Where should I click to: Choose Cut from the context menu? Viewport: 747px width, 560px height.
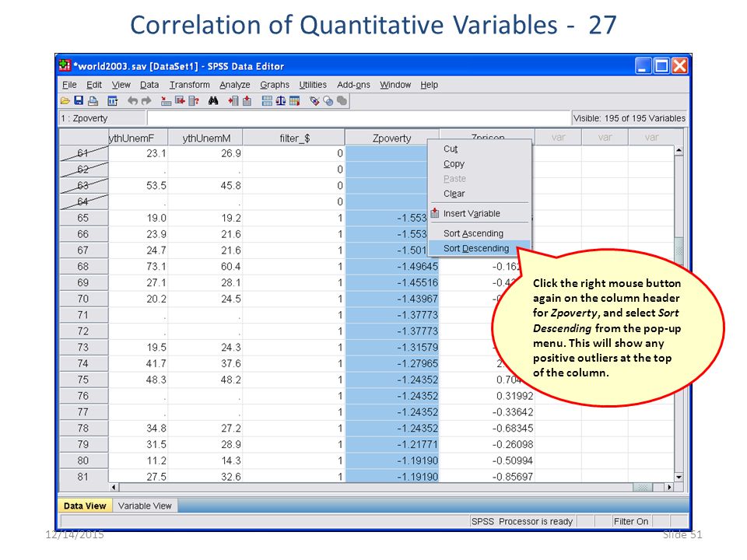tap(480, 149)
